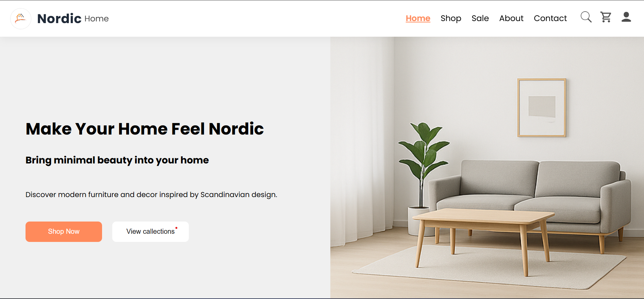Navigate to the About page
The image size is (644, 299).
(511, 18)
